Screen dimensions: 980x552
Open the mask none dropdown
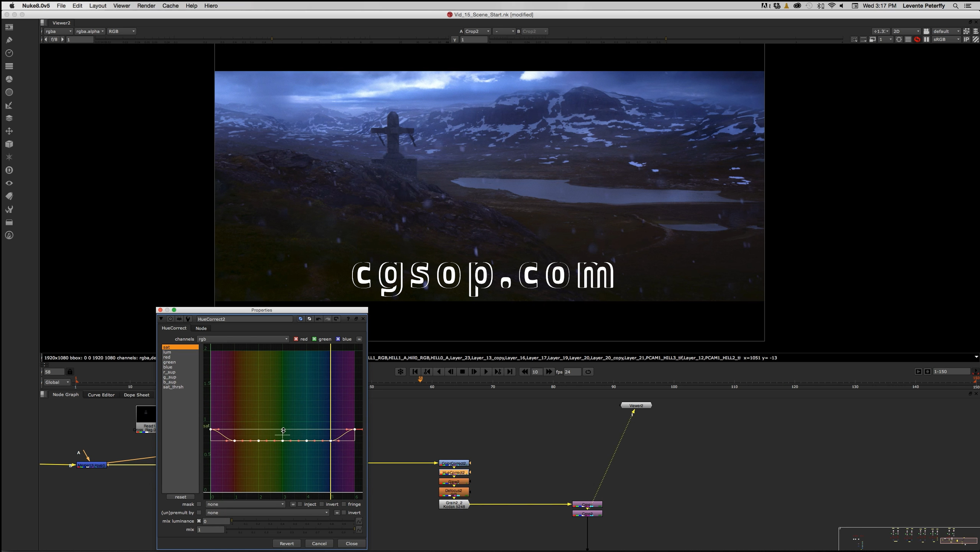coord(245,504)
